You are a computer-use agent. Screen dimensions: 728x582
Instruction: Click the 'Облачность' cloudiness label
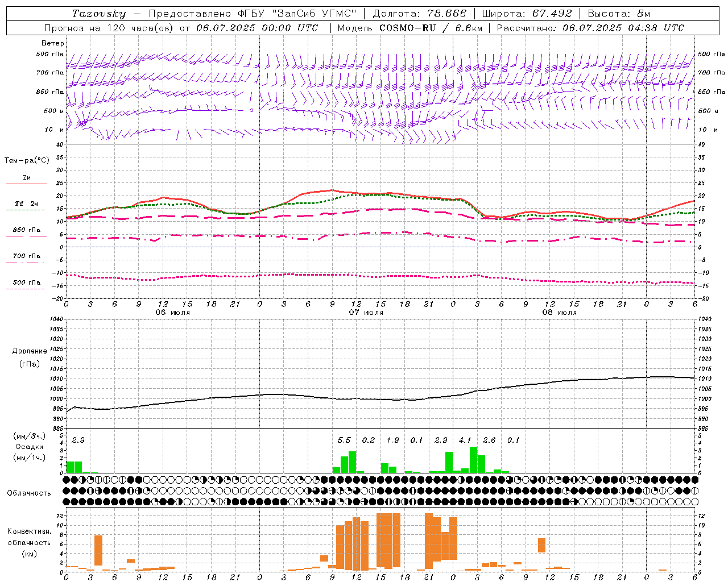(29, 493)
